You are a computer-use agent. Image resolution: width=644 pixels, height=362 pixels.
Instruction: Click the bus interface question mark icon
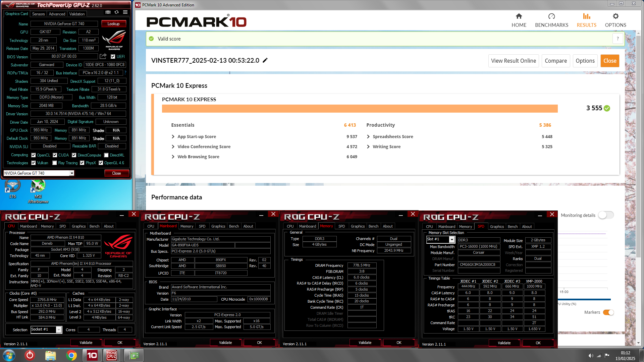pos(125,73)
